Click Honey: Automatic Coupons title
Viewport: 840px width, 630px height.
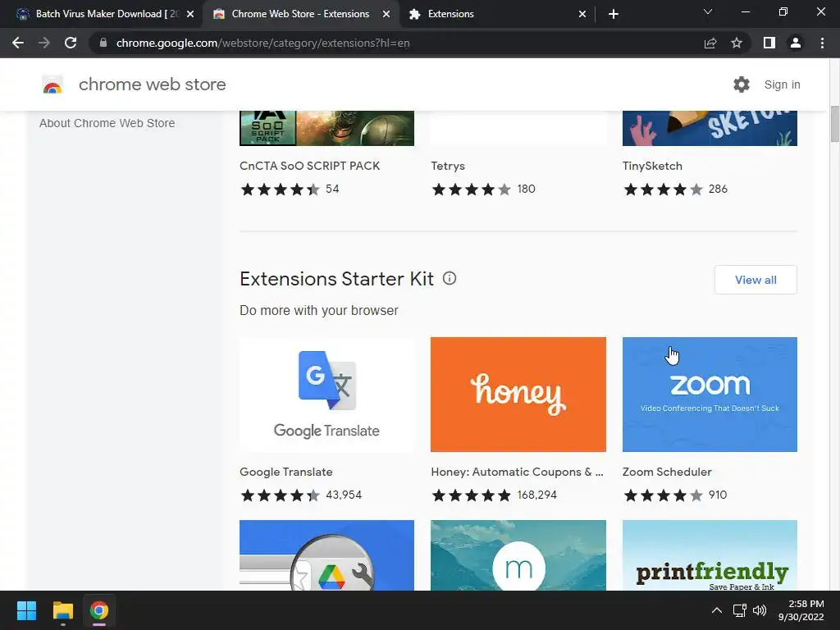pyautogui.click(x=517, y=472)
